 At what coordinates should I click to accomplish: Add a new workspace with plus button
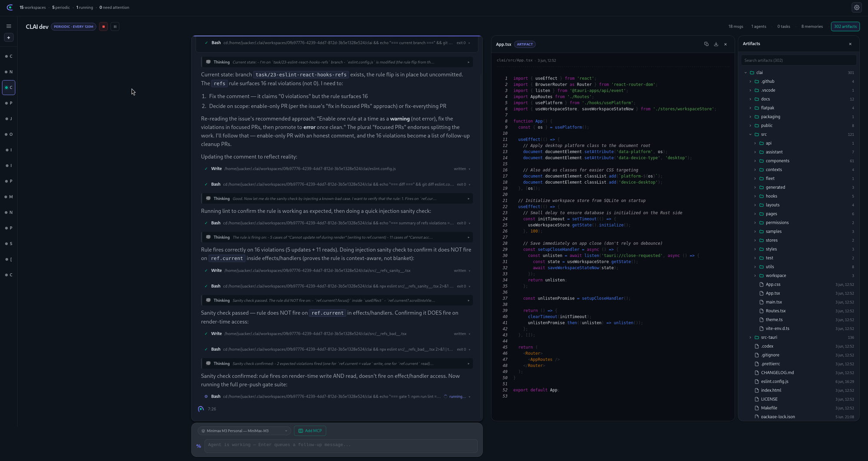[x=9, y=38]
